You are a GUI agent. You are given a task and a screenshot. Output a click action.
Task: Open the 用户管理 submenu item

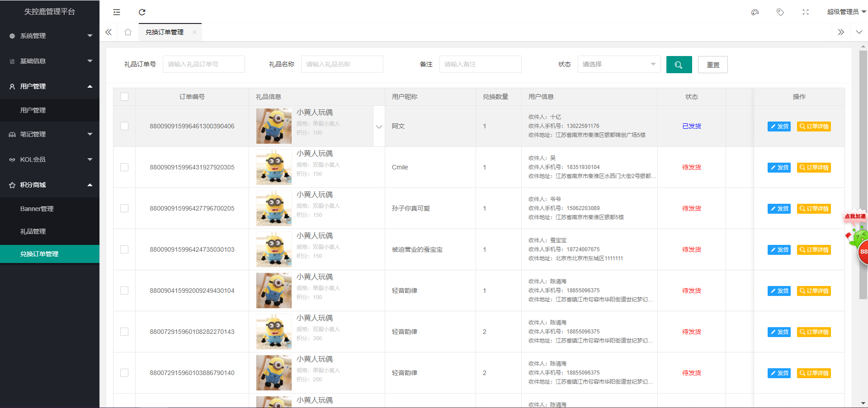50,110
